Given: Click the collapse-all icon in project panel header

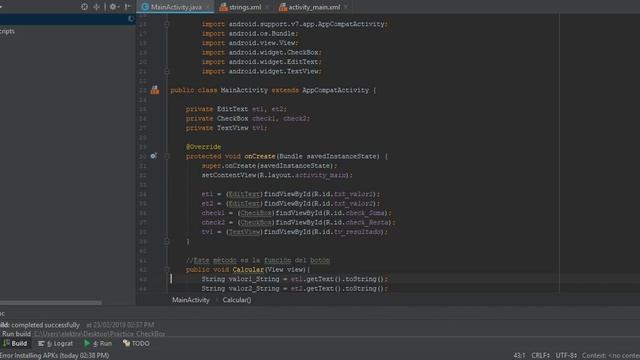Looking at the screenshot, I should pos(96,7).
